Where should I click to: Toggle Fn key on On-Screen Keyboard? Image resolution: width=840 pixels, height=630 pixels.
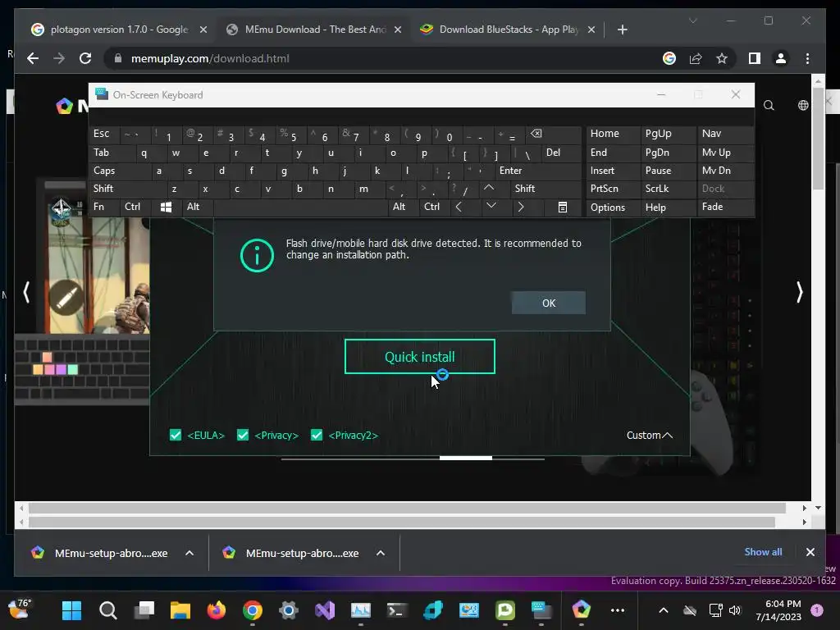click(104, 207)
